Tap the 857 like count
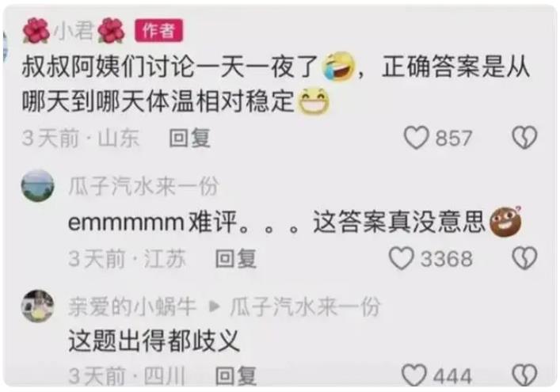This screenshot has width=560, height=392. pos(454,138)
